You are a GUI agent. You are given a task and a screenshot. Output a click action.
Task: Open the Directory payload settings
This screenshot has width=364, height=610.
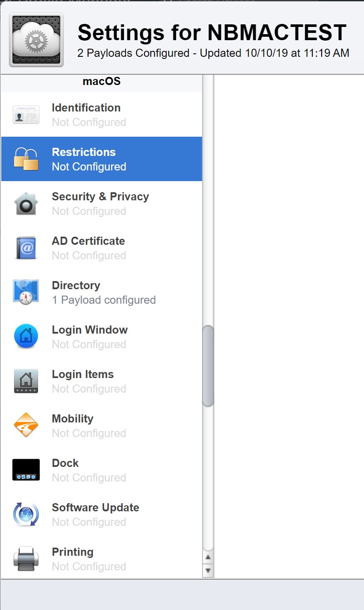point(101,292)
